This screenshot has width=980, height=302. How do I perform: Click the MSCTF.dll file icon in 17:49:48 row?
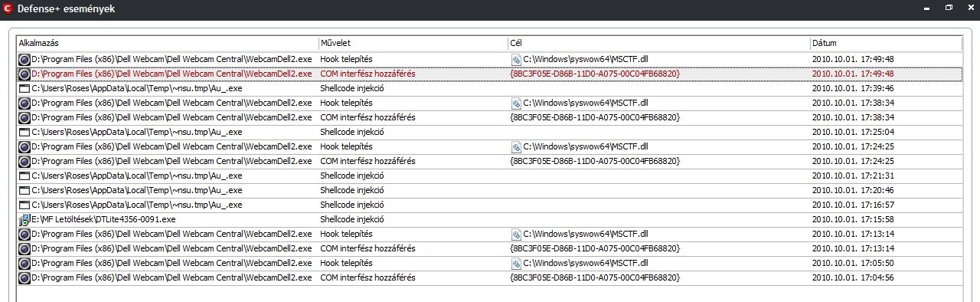pos(516,59)
